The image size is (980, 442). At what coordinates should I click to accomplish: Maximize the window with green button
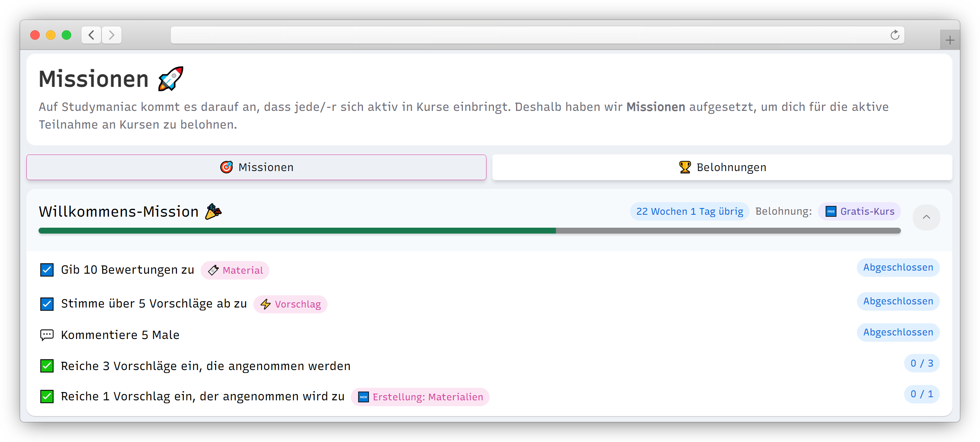pyautogui.click(x=66, y=35)
